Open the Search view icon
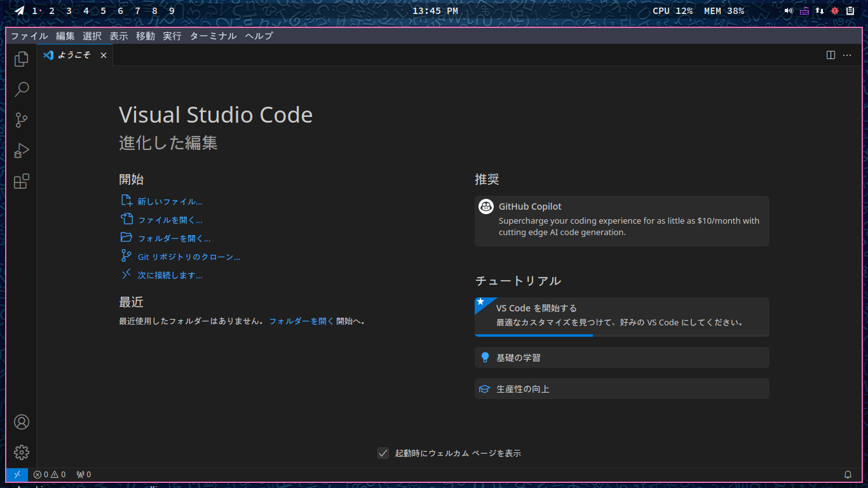868x488 pixels. pyautogui.click(x=22, y=90)
